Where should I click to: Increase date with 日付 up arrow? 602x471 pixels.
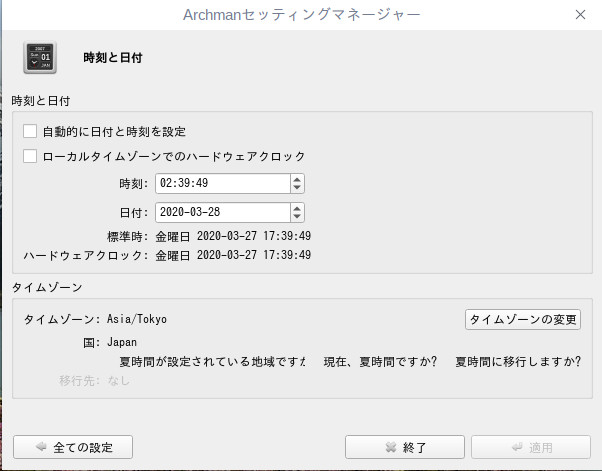(297, 208)
